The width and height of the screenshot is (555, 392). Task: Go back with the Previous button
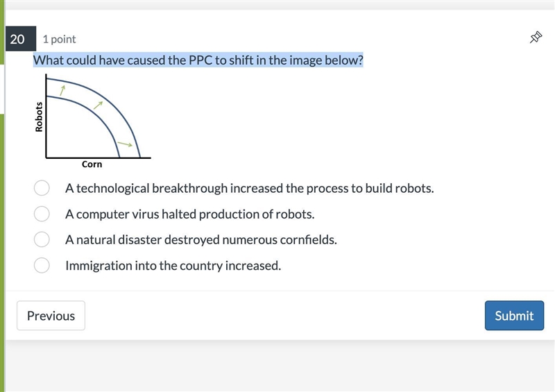coord(51,316)
